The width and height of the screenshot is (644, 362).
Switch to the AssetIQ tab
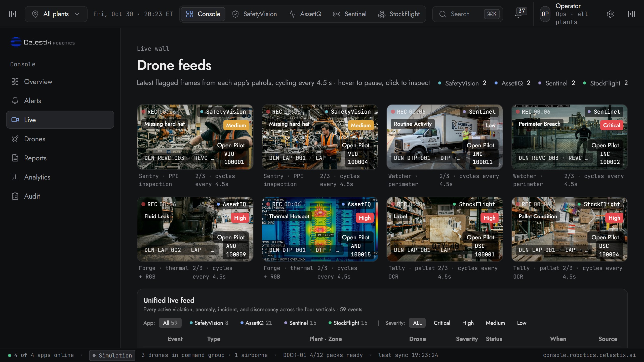[x=305, y=14]
